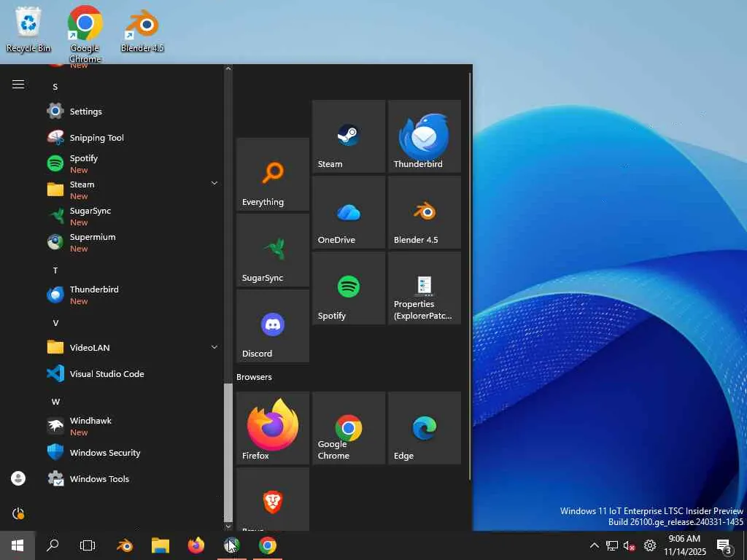Launch Thunderbird from the app list
Viewport: 747px width, 560px height.
pyautogui.click(x=133, y=295)
